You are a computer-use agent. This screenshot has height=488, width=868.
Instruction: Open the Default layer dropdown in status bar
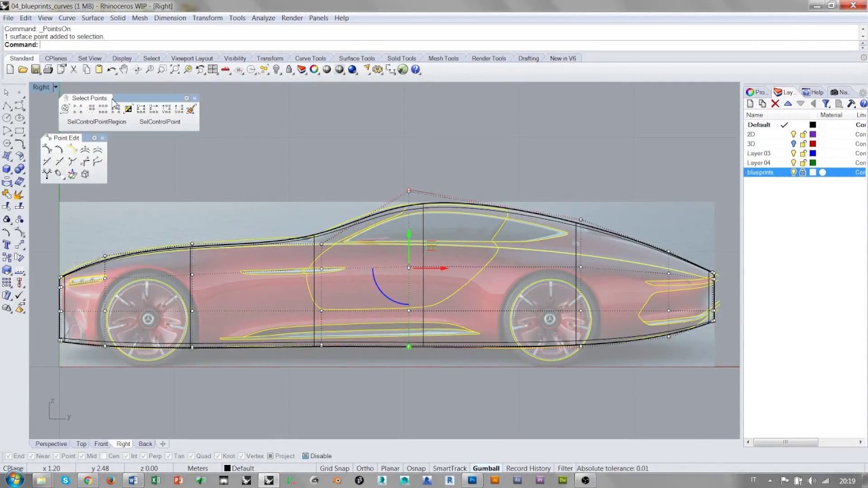coord(239,468)
